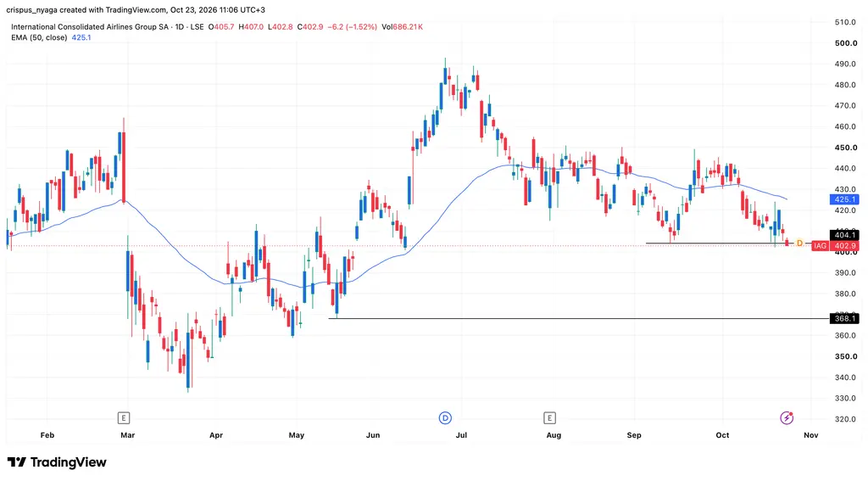Click the Feb date axis label
This screenshot has width=868, height=481.
tap(47, 435)
